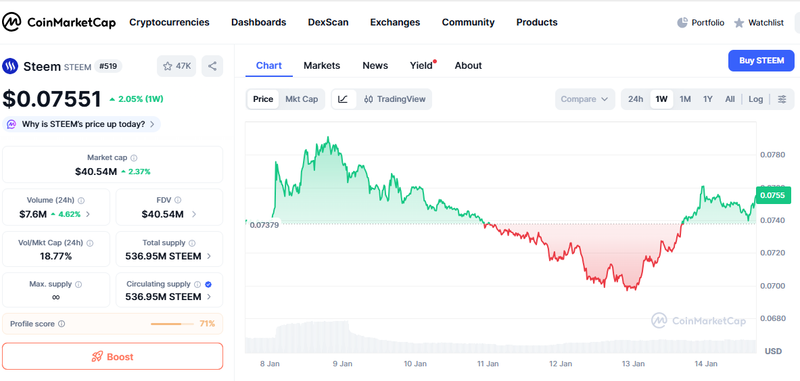Click the AI chat icon beside price question

coord(12,124)
